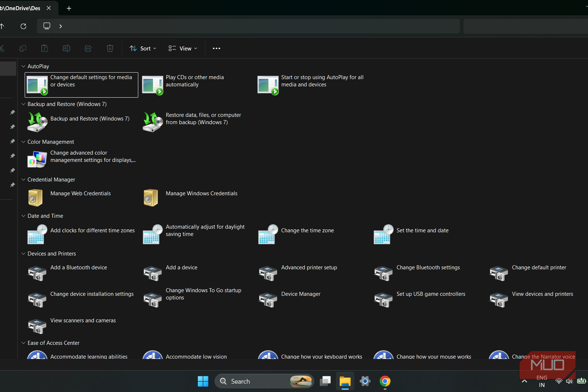Select the Change the time zone icon

pyautogui.click(x=268, y=234)
